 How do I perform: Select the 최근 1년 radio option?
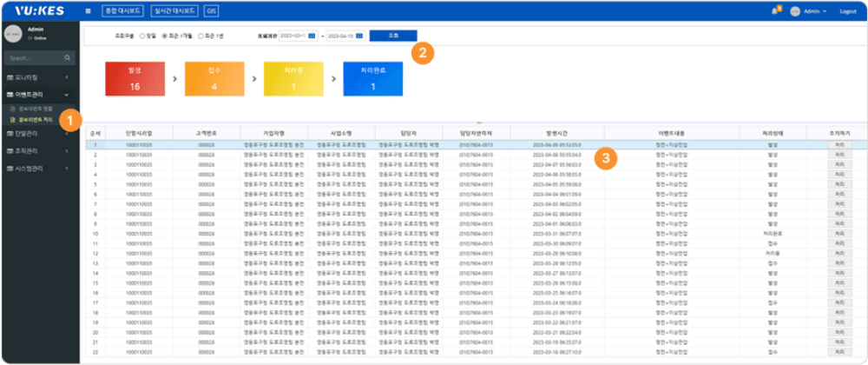(x=201, y=36)
